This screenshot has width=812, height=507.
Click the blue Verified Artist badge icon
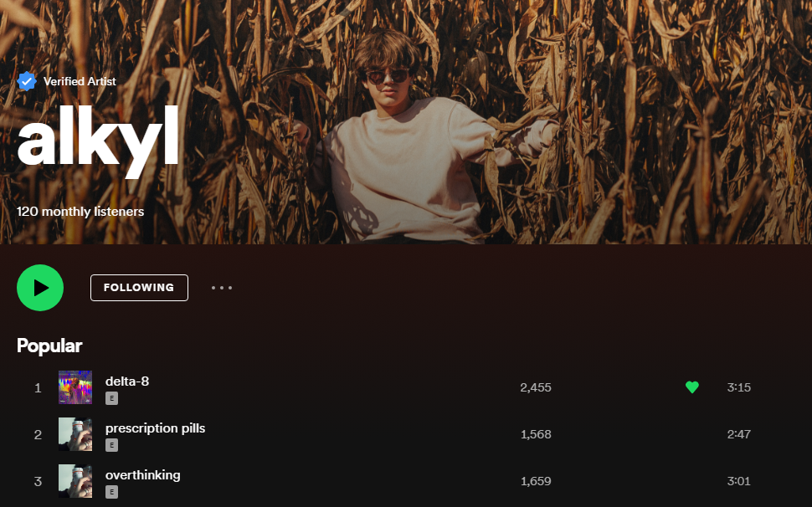pyautogui.click(x=27, y=81)
